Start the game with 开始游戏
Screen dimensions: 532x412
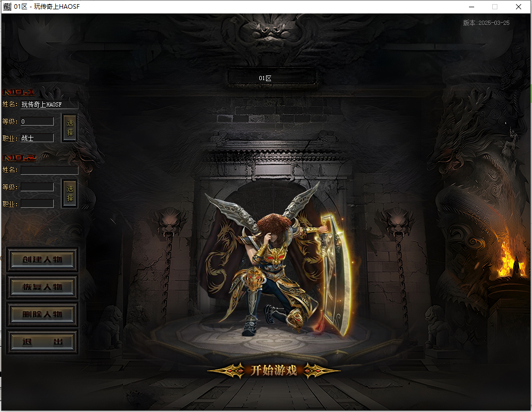[x=274, y=371]
